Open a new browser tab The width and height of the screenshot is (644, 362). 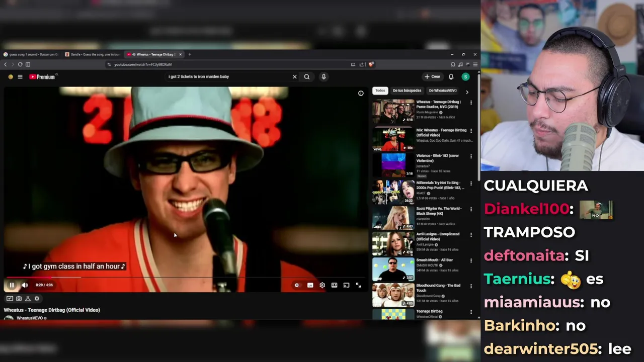190,54
